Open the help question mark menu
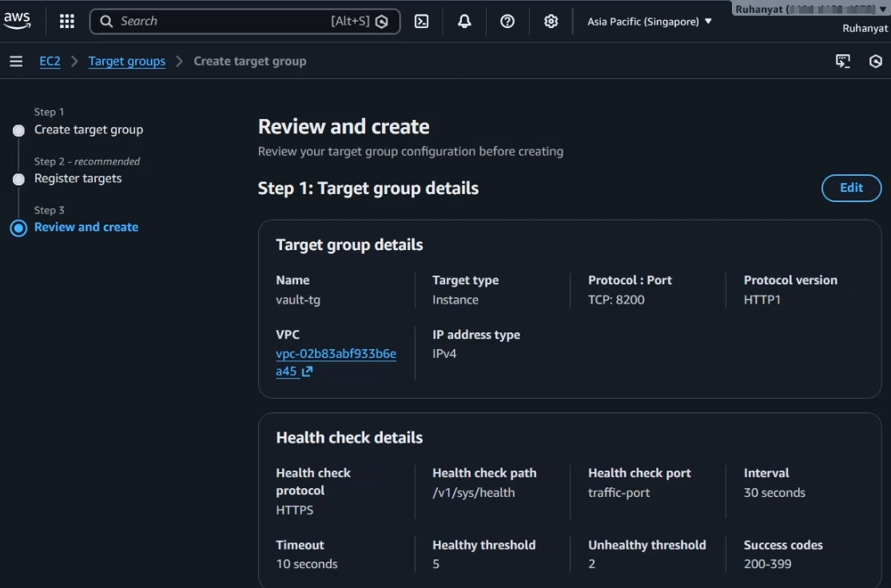Image resolution: width=891 pixels, height=588 pixels. coord(507,22)
